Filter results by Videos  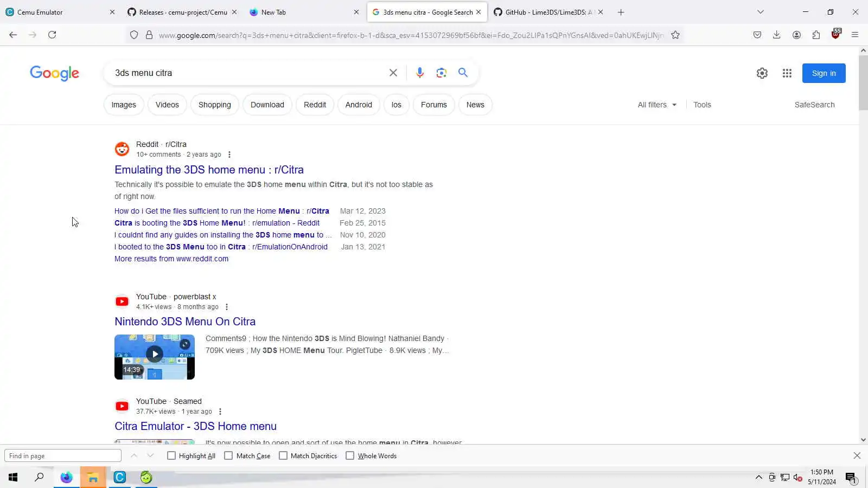coord(167,105)
